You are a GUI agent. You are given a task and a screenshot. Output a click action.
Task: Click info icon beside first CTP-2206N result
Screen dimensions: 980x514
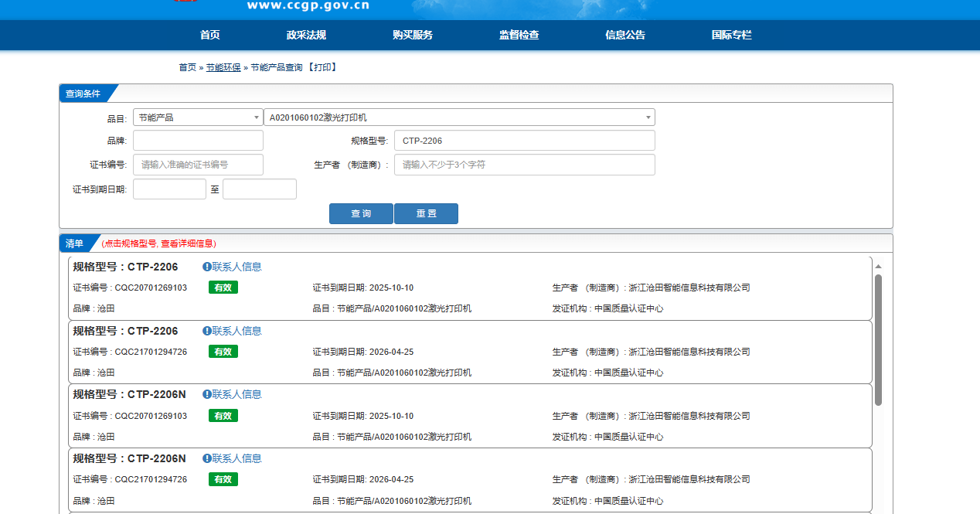click(x=207, y=394)
